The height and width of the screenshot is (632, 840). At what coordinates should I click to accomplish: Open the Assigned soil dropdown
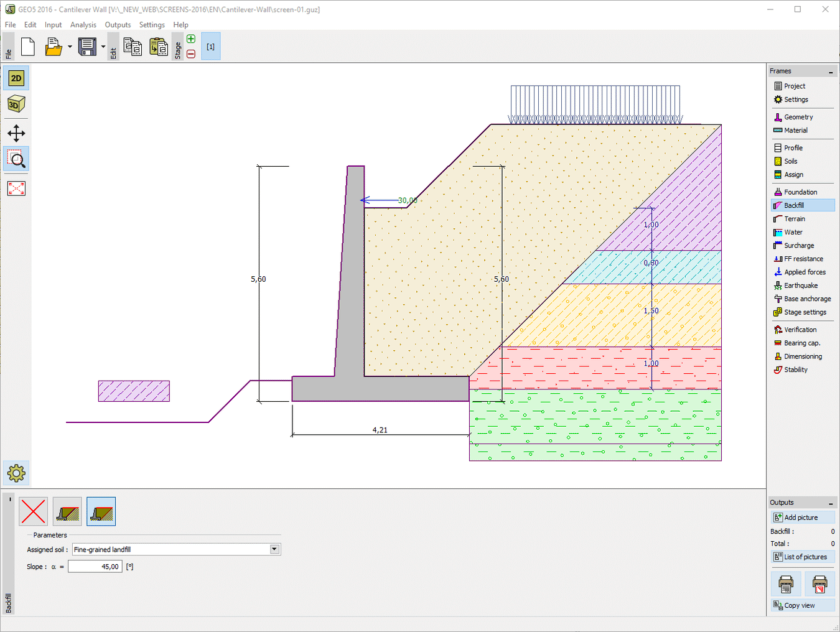[x=274, y=549]
